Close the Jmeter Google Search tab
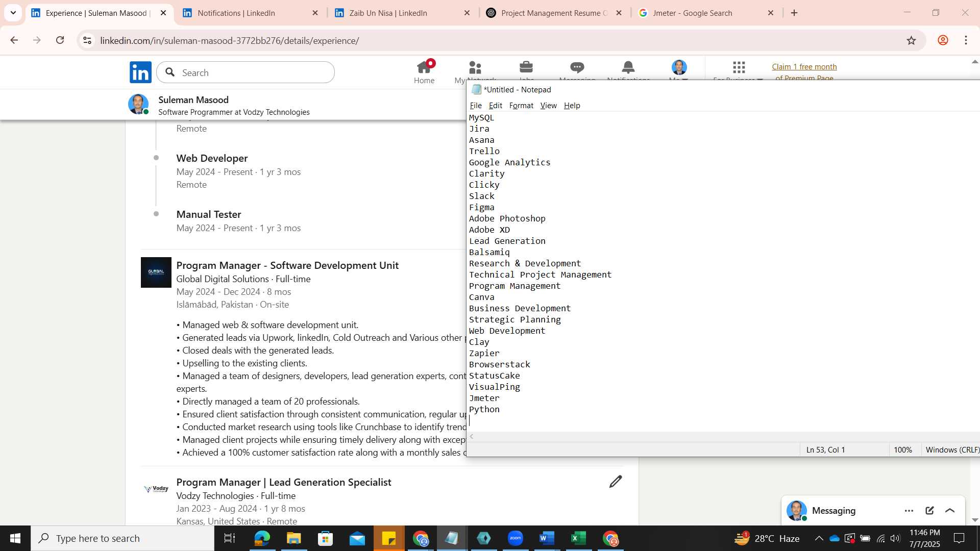This screenshot has height=551, width=980. 771,13
